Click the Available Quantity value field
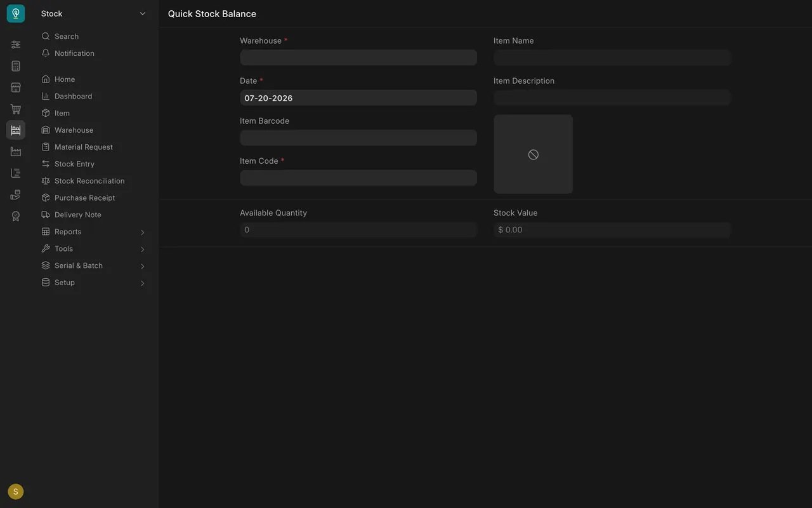Image resolution: width=812 pixels, height=508 pixels. 358,230
